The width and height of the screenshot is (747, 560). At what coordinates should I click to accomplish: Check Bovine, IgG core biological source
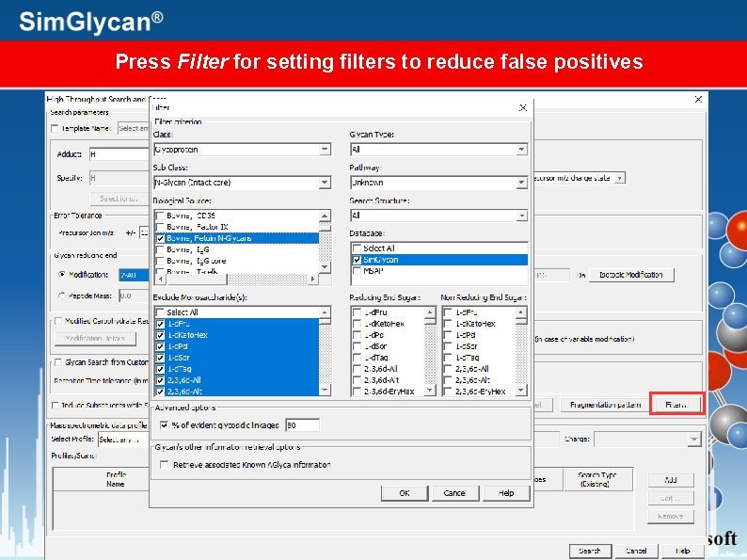pos(161,261)
